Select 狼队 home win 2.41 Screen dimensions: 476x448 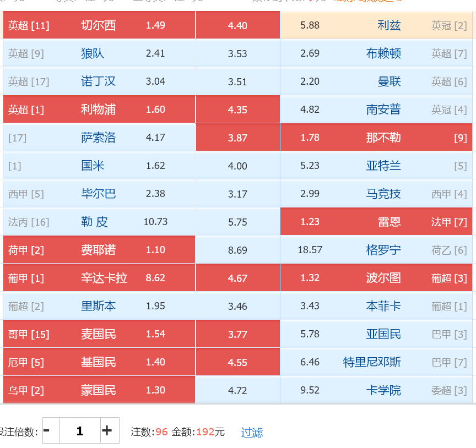pos(99,53)
